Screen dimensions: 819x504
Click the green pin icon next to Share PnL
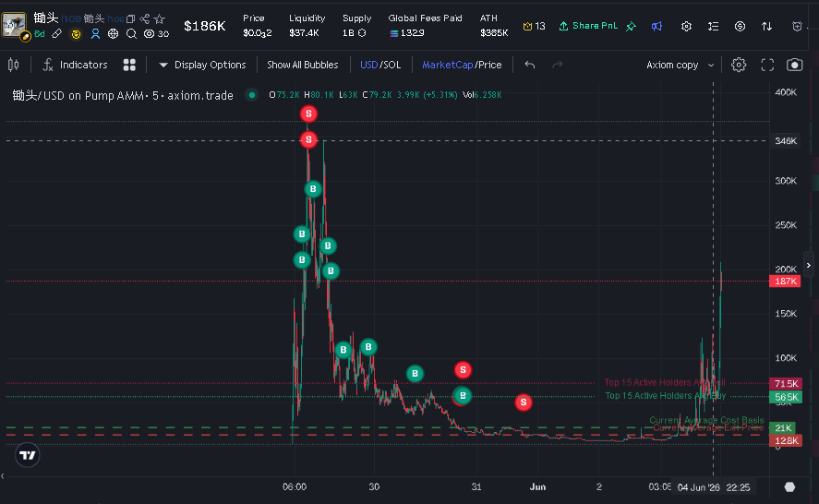tap(631, 26)
